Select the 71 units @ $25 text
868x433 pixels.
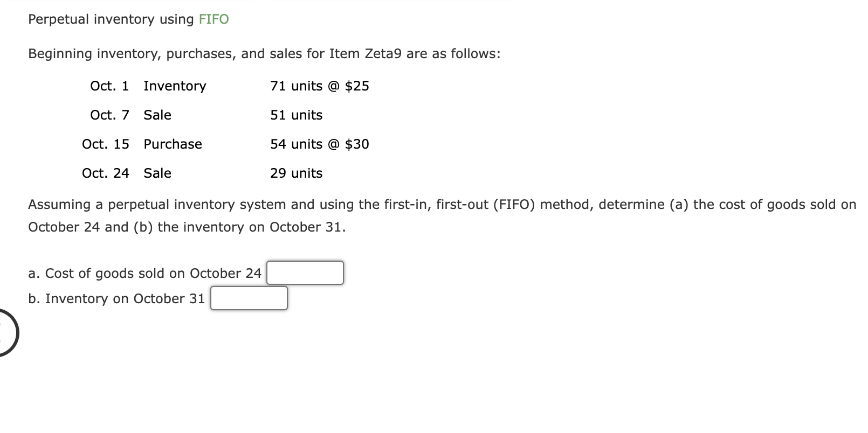[x=319, y=86]
